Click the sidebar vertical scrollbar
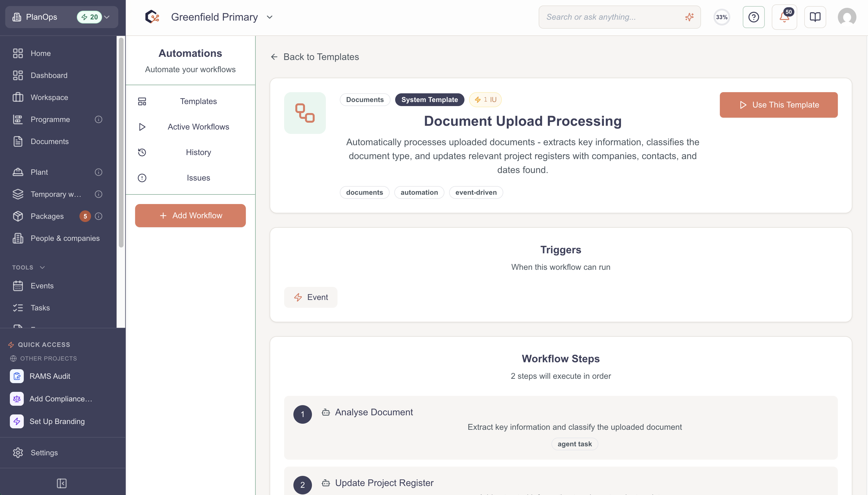This screenshot has width=868, height=495. click(121, 143)
